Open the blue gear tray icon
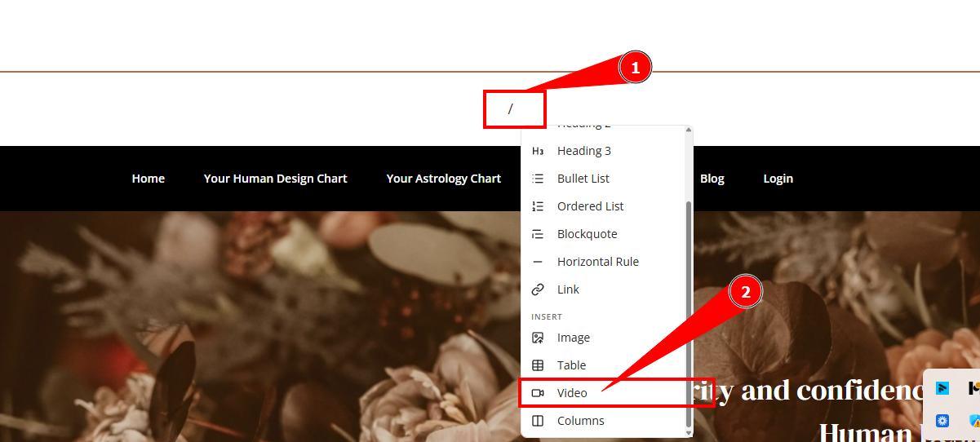Viewport: 980px width, 442px height. 942,421
